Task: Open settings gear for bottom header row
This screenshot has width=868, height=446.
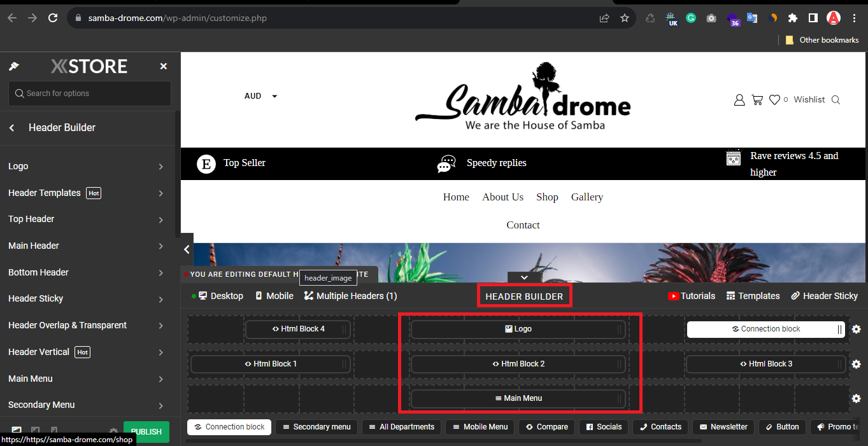Action: (856, 398)
